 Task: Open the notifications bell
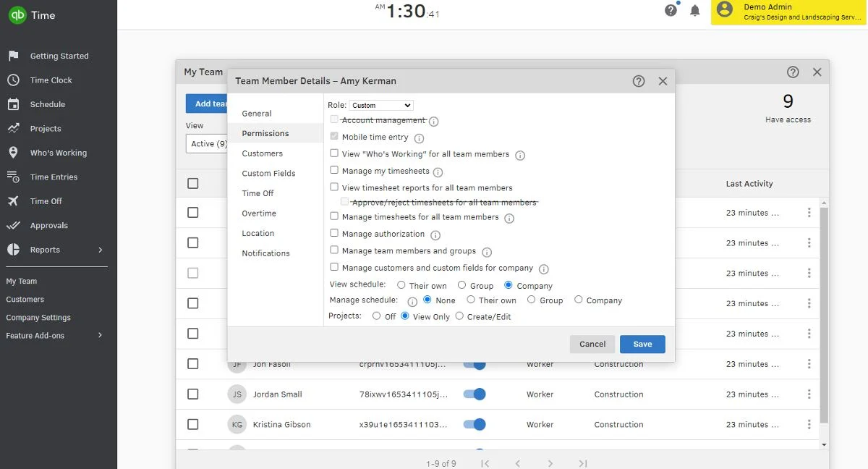coord(695,10)
